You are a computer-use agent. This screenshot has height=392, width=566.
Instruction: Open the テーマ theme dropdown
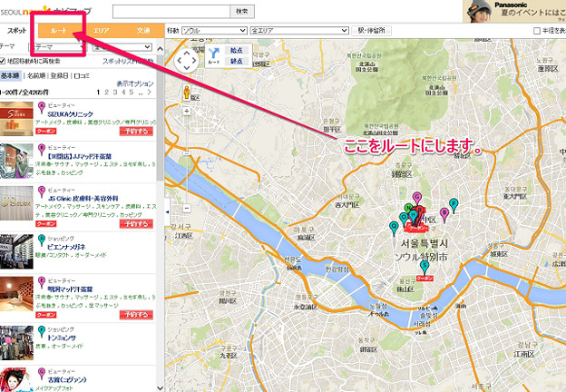57,47
